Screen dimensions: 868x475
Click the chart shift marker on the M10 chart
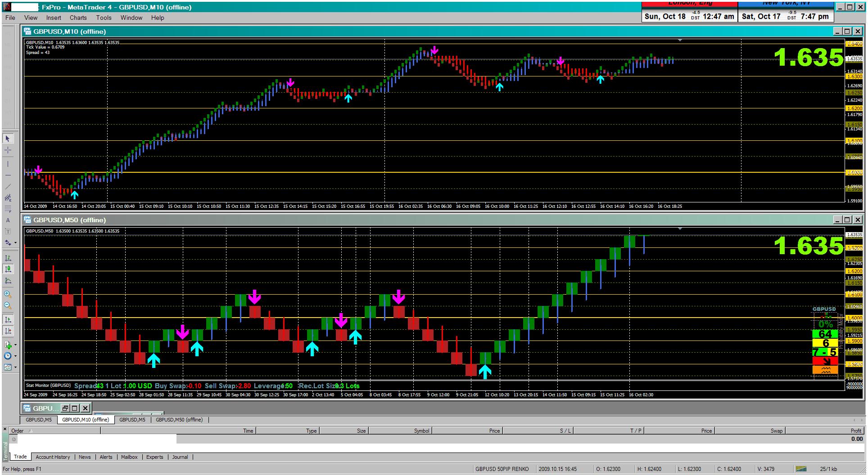click(x=680, y=40)
